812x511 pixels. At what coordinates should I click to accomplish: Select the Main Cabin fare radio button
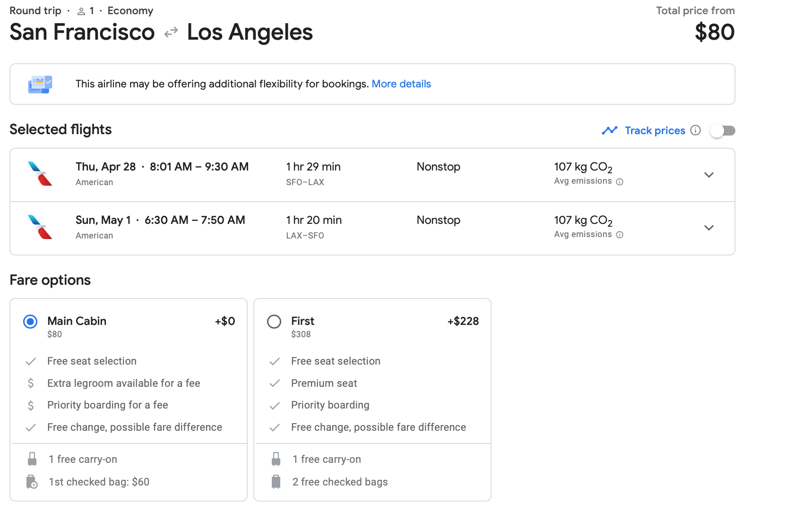coord(30,322)
